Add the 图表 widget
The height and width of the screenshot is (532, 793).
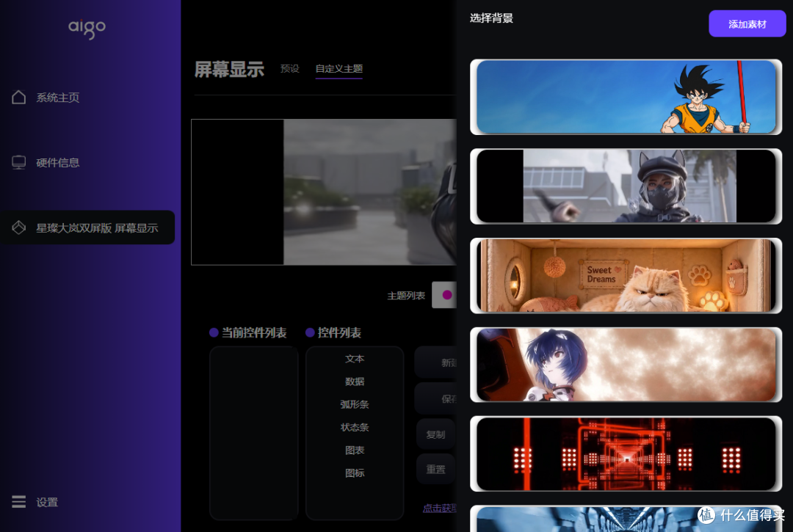(355, 450)
